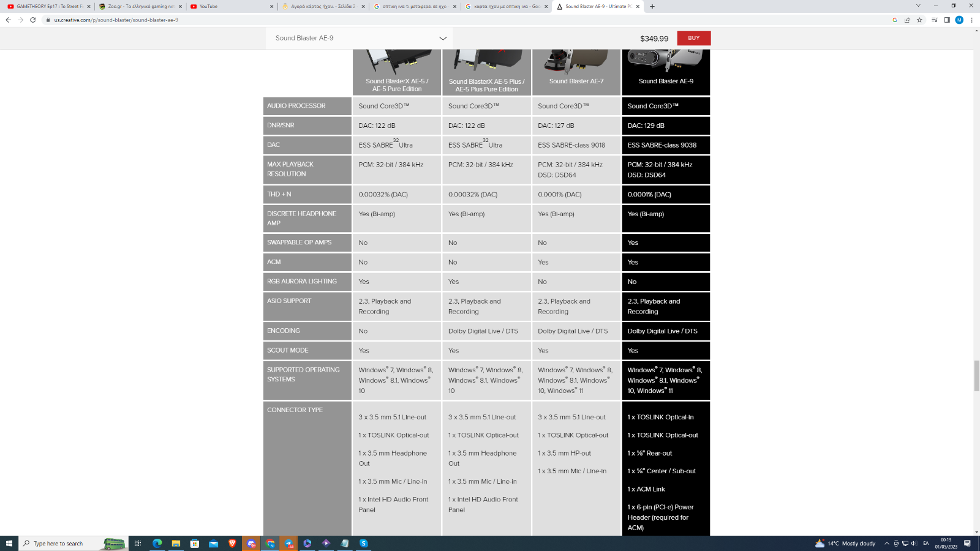
Task: Select the Sound Blaster AE-9 column header
Action: (666, 81)
